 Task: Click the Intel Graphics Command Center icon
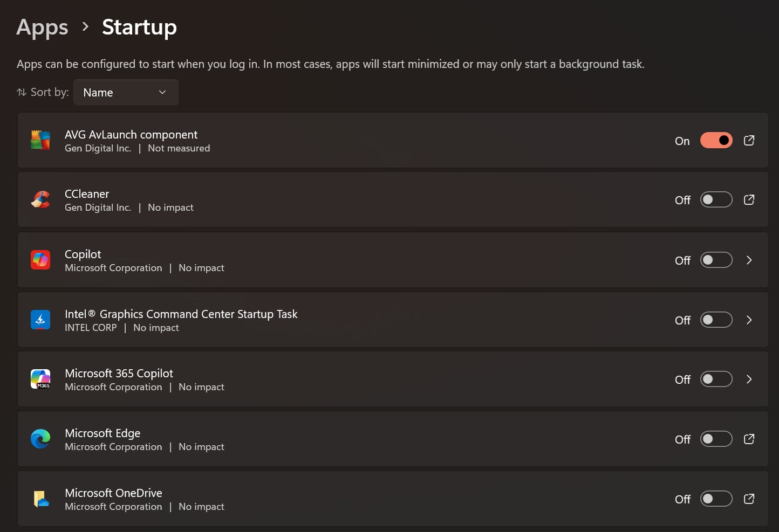coord(40,320)
